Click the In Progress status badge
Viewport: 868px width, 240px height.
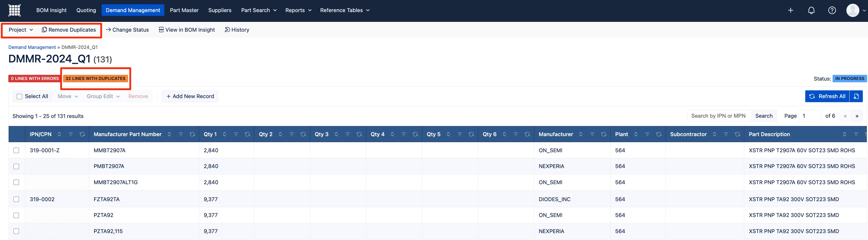point(850,79)
